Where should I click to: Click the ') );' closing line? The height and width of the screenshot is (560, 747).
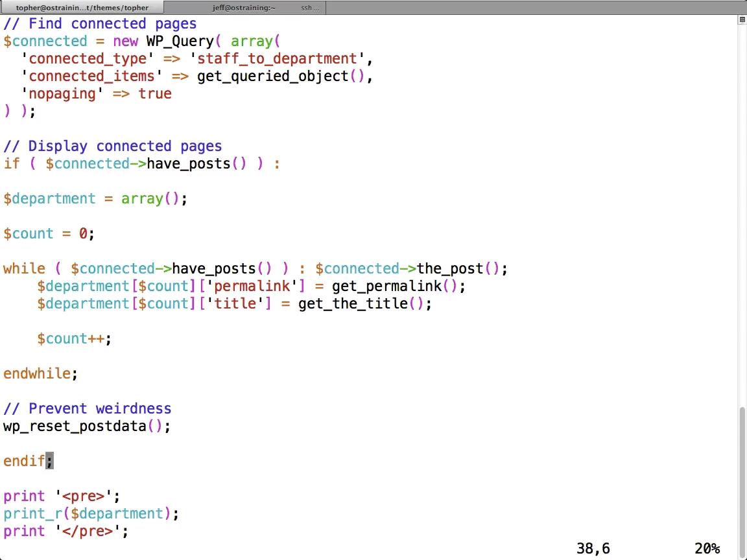[19, 111]
